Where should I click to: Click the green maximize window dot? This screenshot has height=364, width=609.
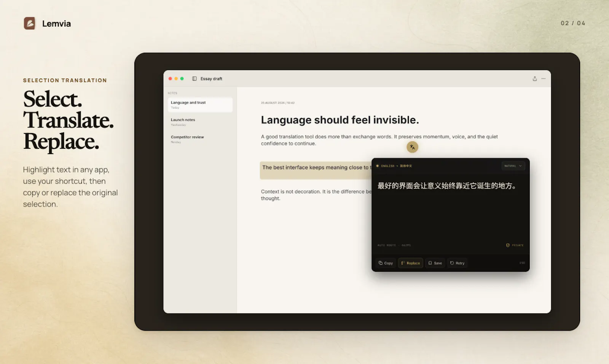pyautogui.click(x=182, y=79)
